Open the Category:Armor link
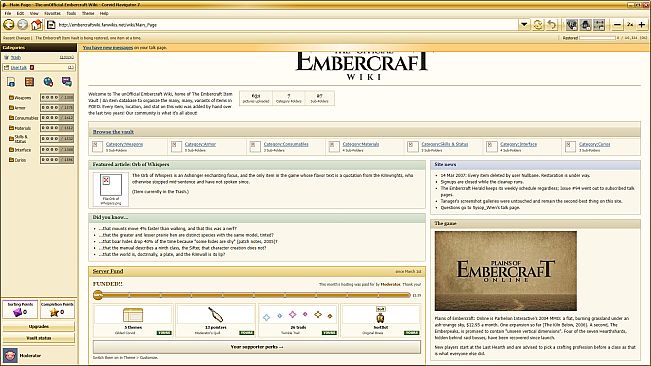This screenshot has width=651, height=366. pos(200,144)
